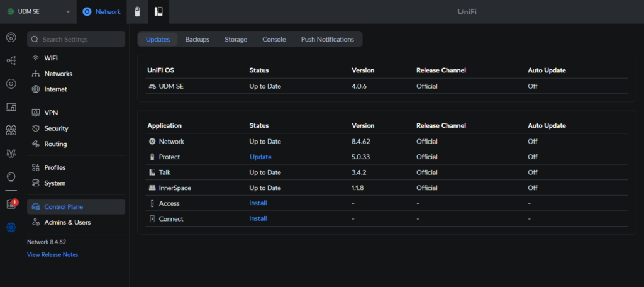Open the Ports/Insights grid icon in the left rail
This screenshot has width=644, height=287.
(x=11, y=131)
